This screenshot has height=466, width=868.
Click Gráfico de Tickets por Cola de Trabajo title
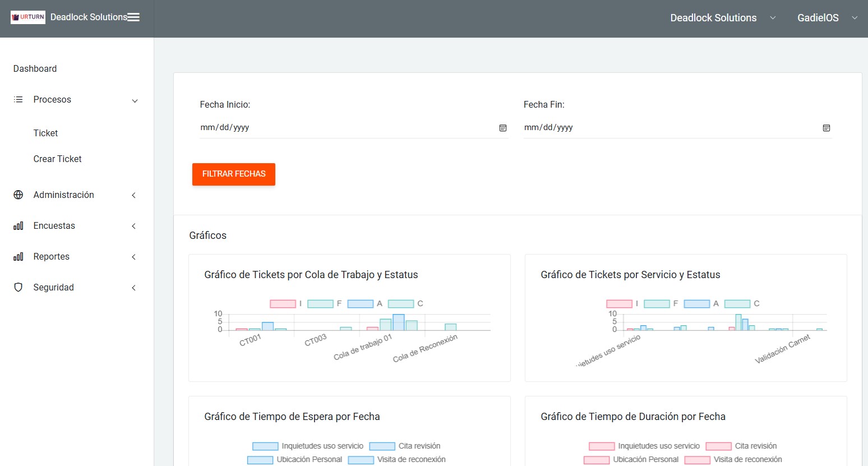click(311, 275)
